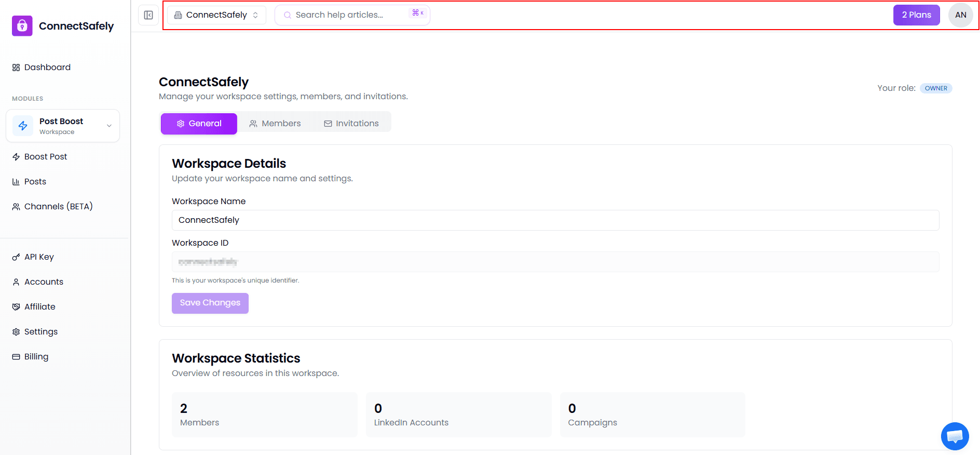This screenshot has width=980, height=455.
Task: Open the Invitations tab
Action: pos(351,124)
